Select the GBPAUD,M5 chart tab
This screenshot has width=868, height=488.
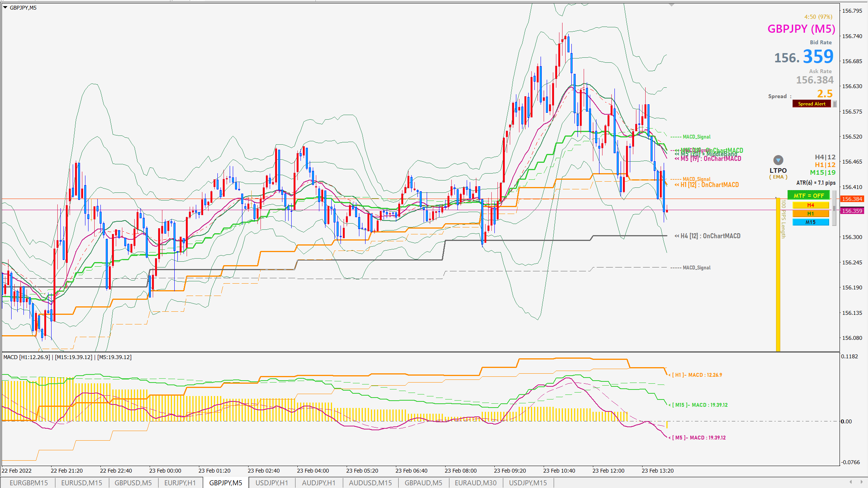423,483
